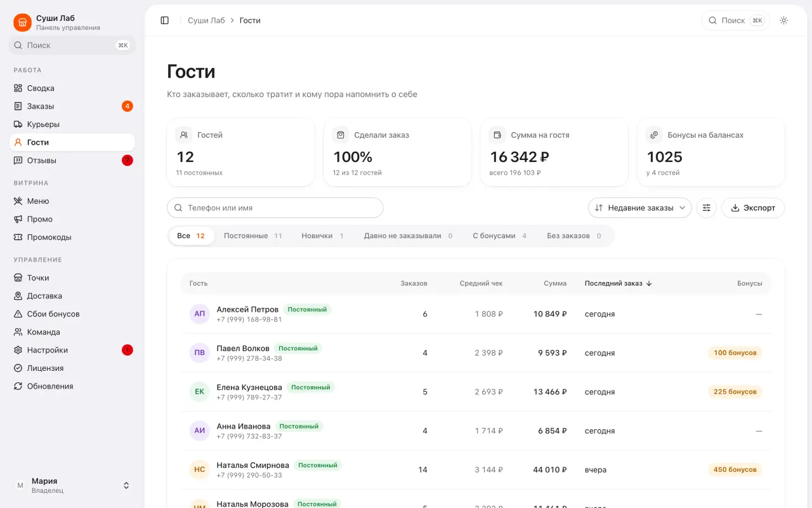The image size is (812, 508).
Task: Expand the Мария account switcher
Action: tap(72, 486)
